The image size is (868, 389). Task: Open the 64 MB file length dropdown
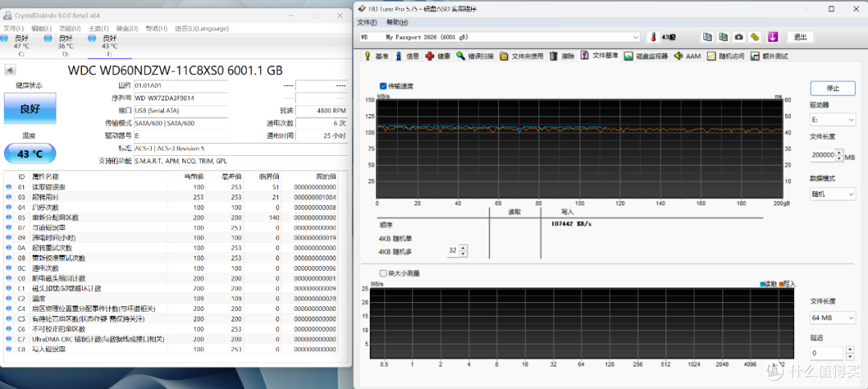[x=833, y=317]
